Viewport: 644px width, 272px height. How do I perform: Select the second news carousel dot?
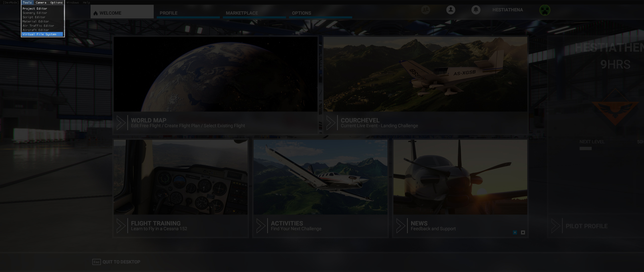coord(523,232)
